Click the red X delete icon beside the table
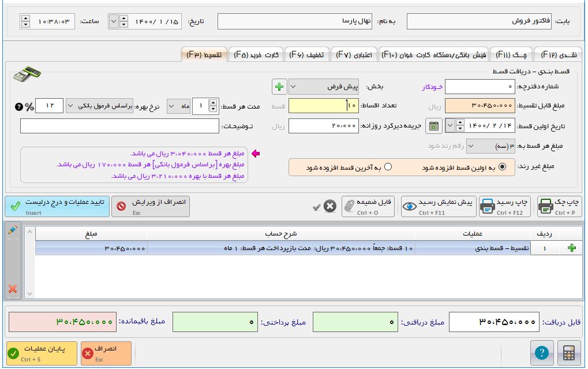The height and width of the screenshot is (369, 588). (x=13, y=289)
